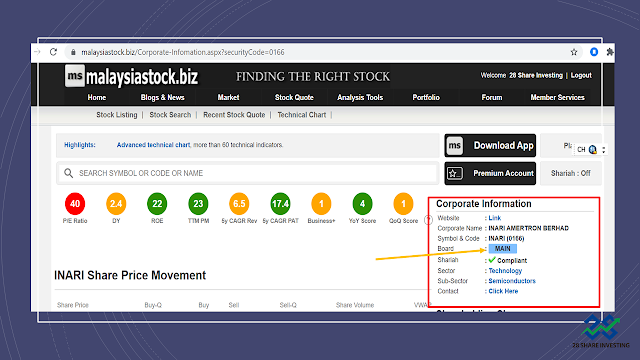Viewport: 640px width, 360px height.
Task: Click the Download App button
Action: click(x=490, y=146)
